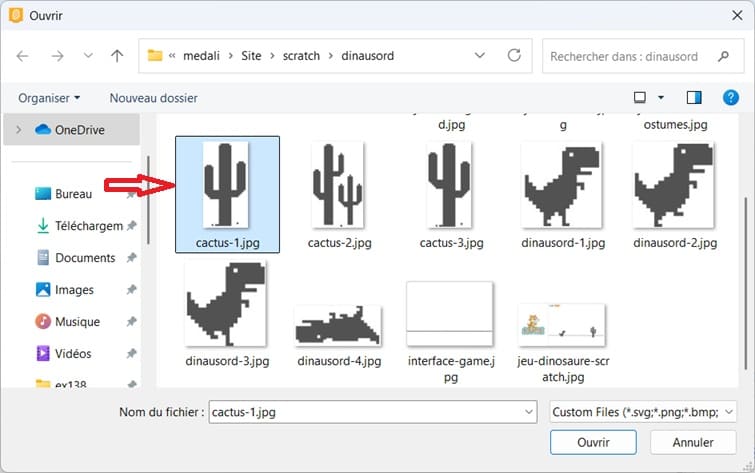Expand the address bar history dropdown
Image resolution: width=755 pixels, height=473 pixels.
pos(481,56)
